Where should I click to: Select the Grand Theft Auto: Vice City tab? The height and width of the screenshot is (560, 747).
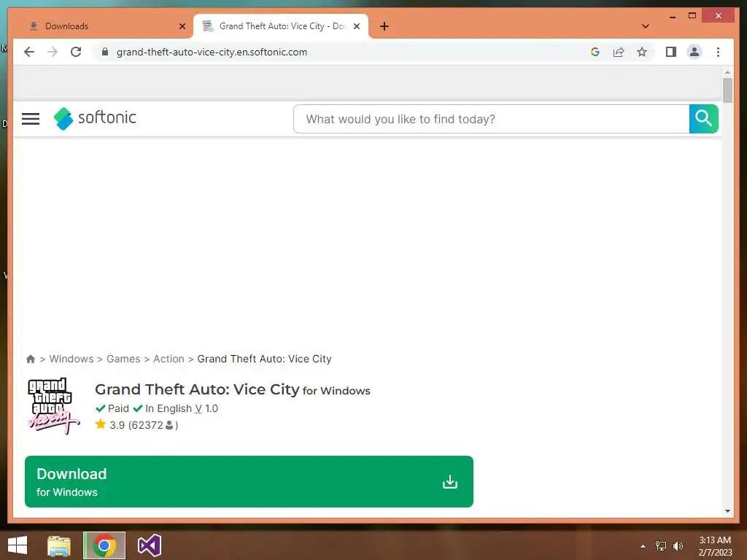point(281,26)
